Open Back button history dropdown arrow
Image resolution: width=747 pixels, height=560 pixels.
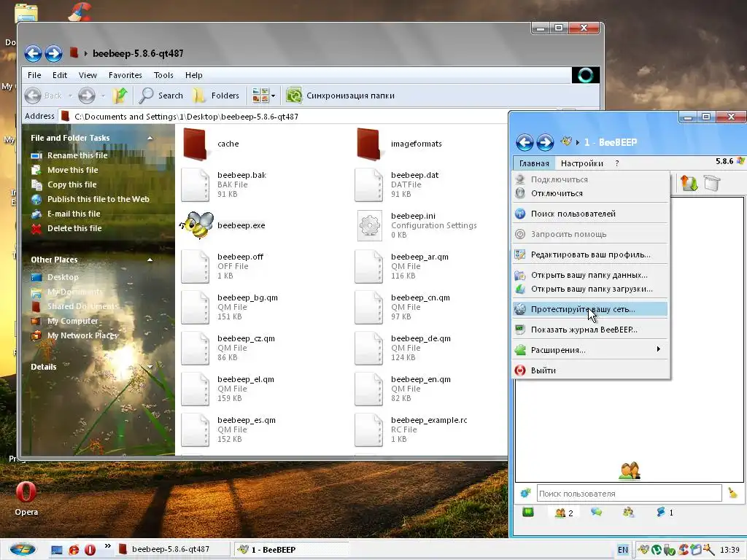coord(71,96)
